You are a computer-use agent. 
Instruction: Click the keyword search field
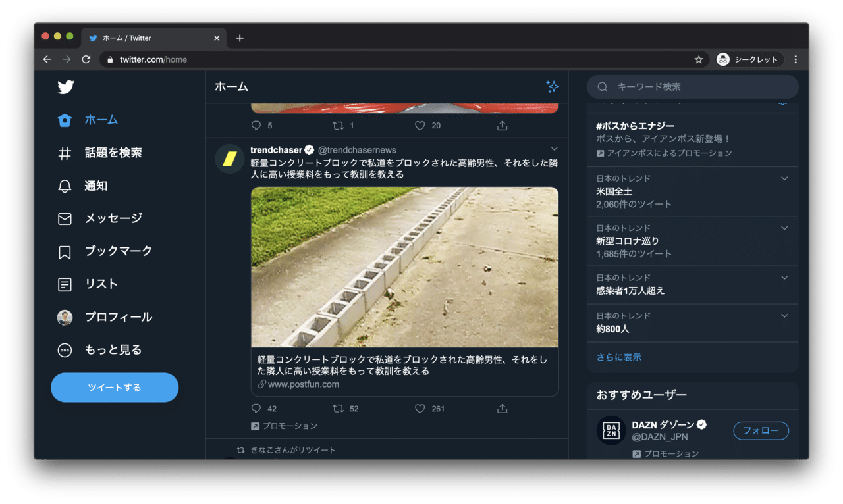(692, 86)
